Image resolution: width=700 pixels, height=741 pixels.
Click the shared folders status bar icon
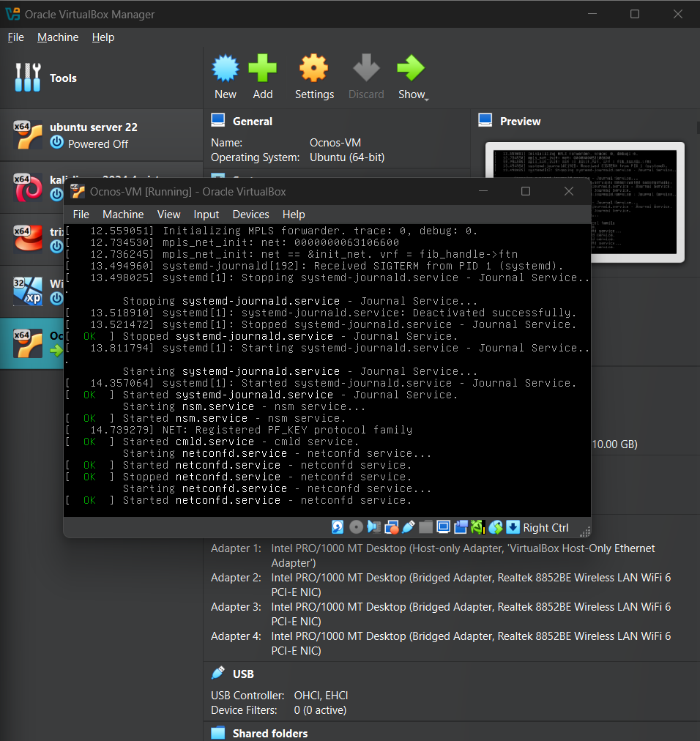tap(425, 527)
